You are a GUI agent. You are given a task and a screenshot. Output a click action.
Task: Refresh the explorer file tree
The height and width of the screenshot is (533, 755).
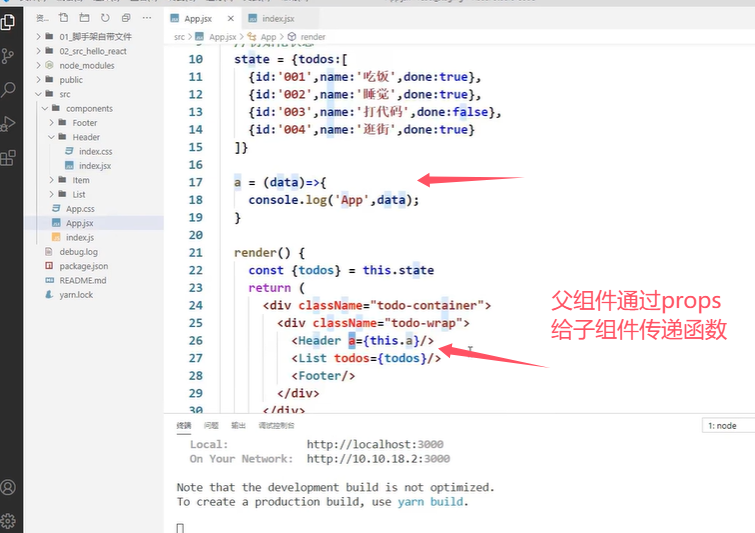(x=105, y=18)
